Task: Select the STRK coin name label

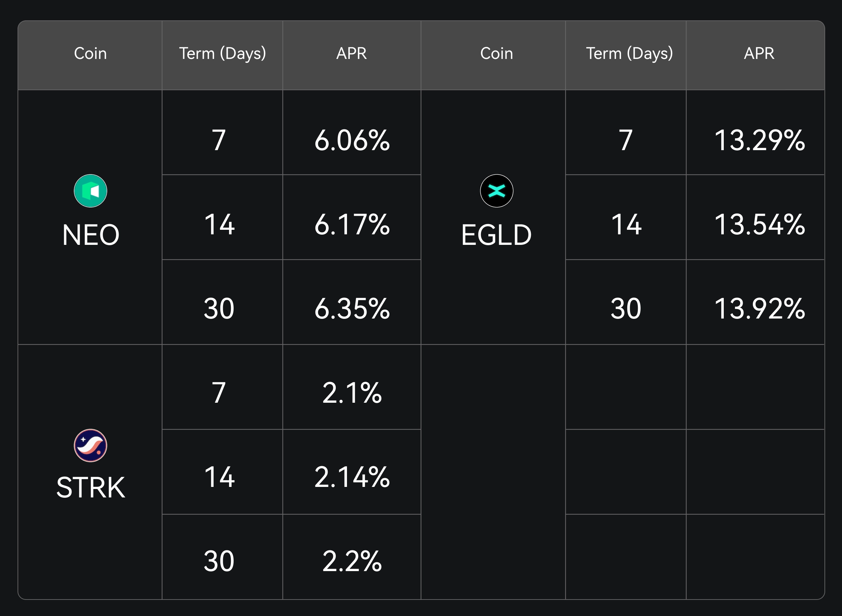Action: point(91,488)
